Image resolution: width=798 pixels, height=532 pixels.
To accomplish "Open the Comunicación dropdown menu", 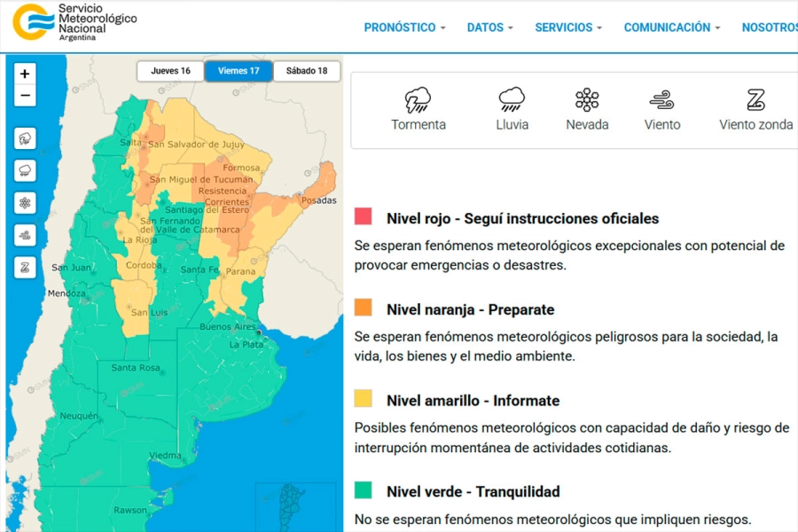I will (x=671, y=27).
